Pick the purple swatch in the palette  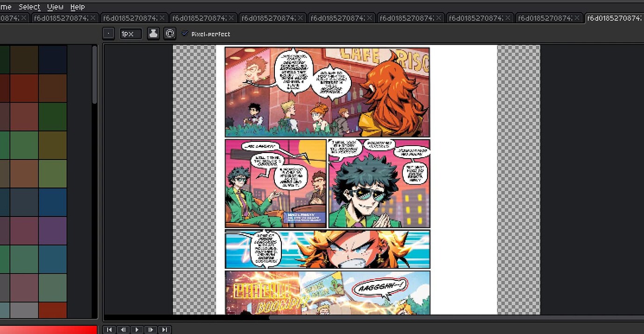(x=53, y=230)
